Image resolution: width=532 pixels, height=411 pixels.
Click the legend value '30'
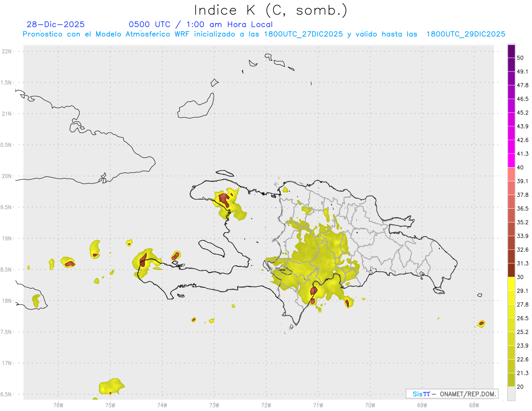click(521, 277)
